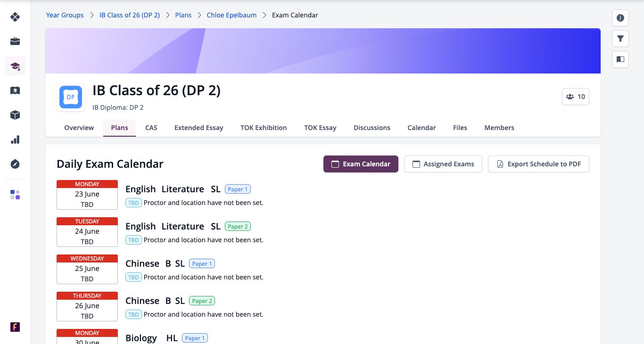The image size is (644, 344).
Task: Select the graduation cap sidebar icon
Action: click(x=15, y=66)
